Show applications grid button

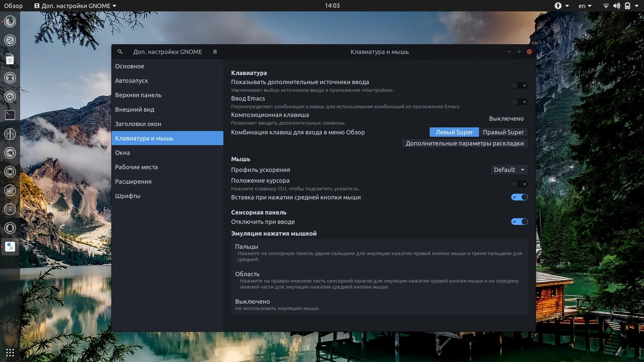[x=10, y=353]
